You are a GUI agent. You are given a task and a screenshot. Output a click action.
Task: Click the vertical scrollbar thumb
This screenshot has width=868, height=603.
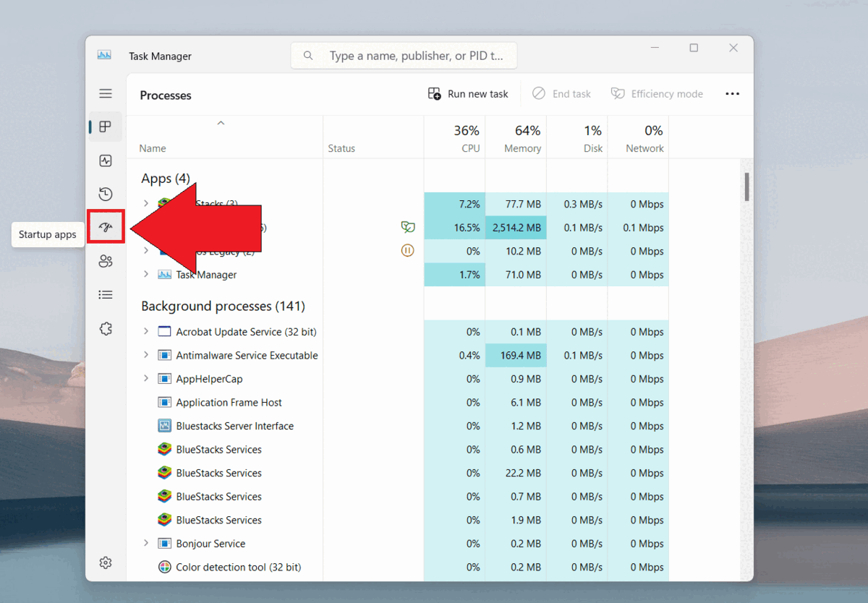coord(746,187)
